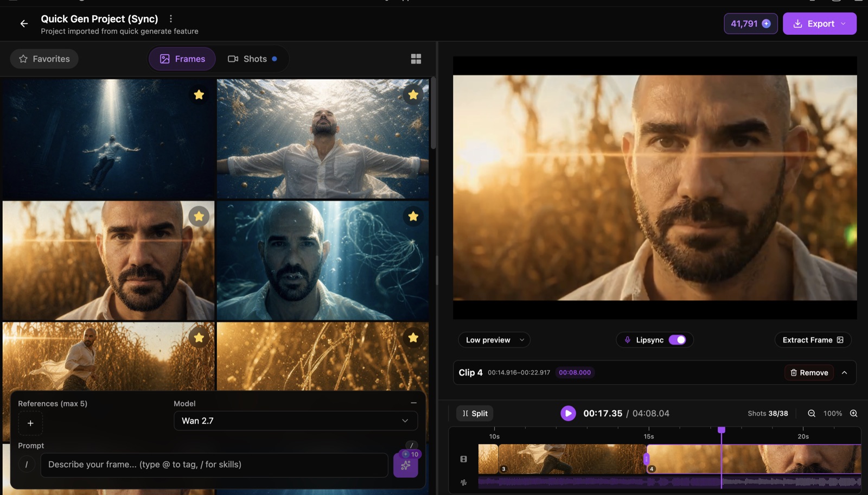Minimize the prompt panel with the dash icon

point(413,403)
